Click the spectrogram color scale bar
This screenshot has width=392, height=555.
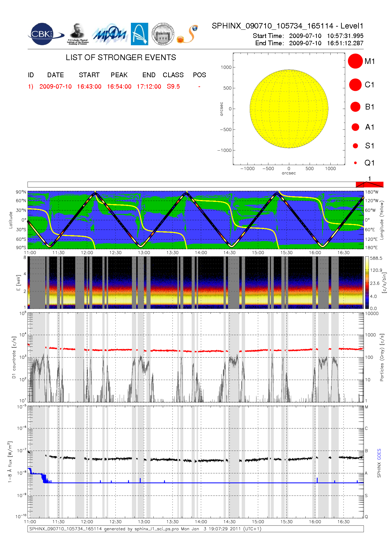(367, 283)
